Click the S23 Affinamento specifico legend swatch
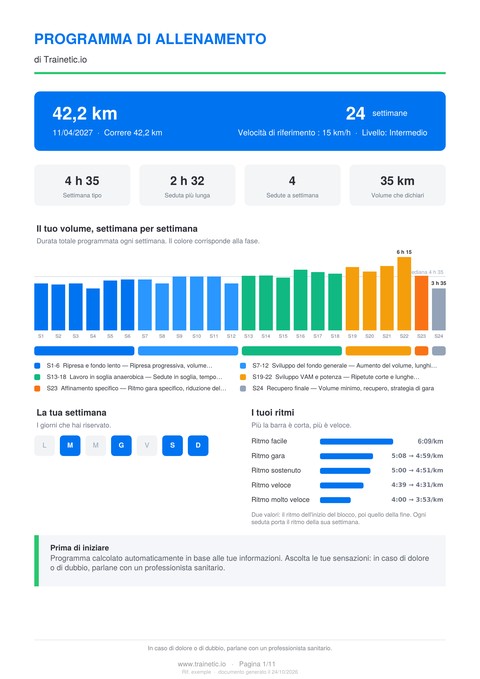Image resolution: width=480 pixels, height=679 pixels. [x=37, y=388]
